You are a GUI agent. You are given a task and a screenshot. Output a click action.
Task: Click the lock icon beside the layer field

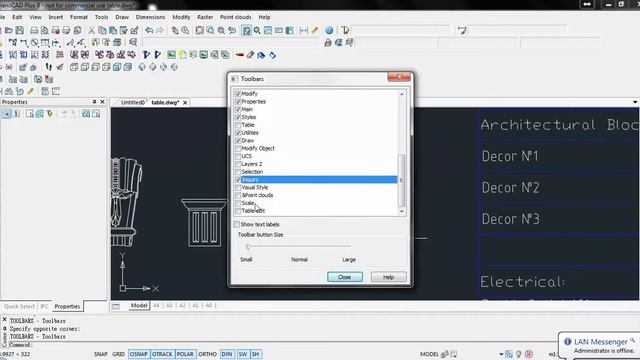tap(327, 42)
